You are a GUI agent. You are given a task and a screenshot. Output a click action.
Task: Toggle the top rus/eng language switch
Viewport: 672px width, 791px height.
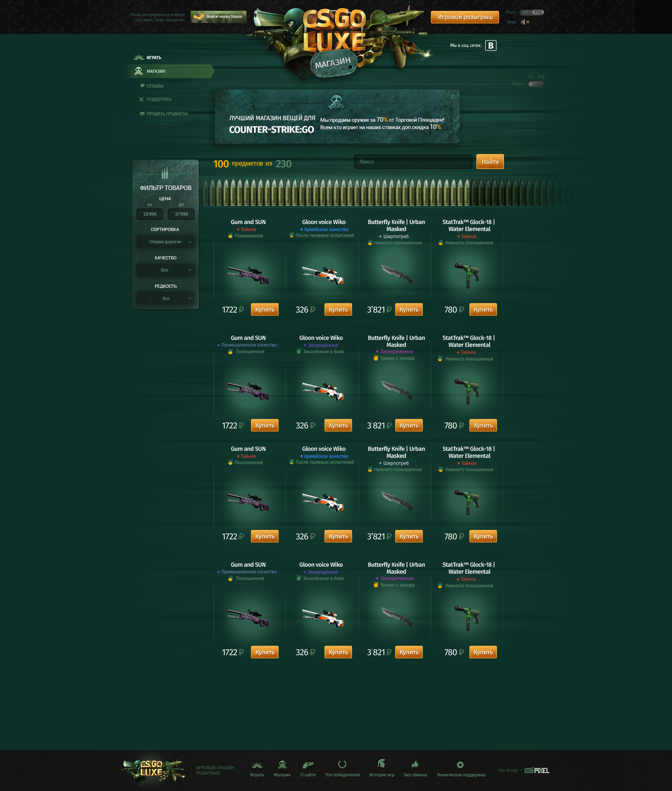point(532,12)
